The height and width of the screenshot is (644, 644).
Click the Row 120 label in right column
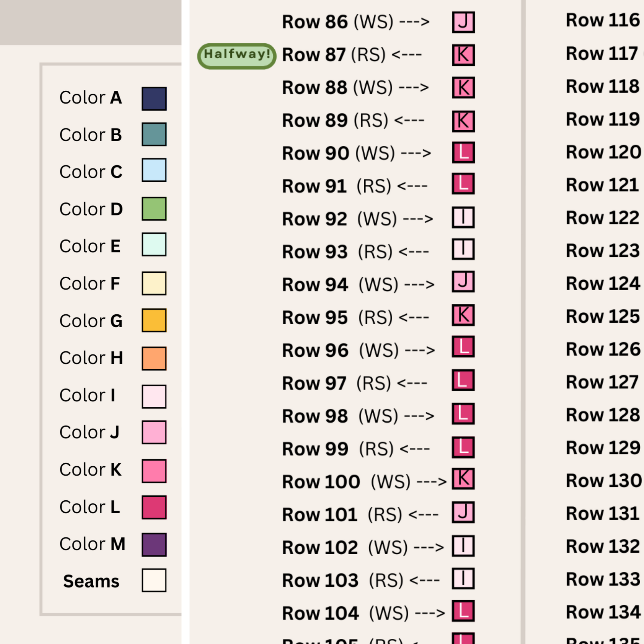(x=603, y=152)
